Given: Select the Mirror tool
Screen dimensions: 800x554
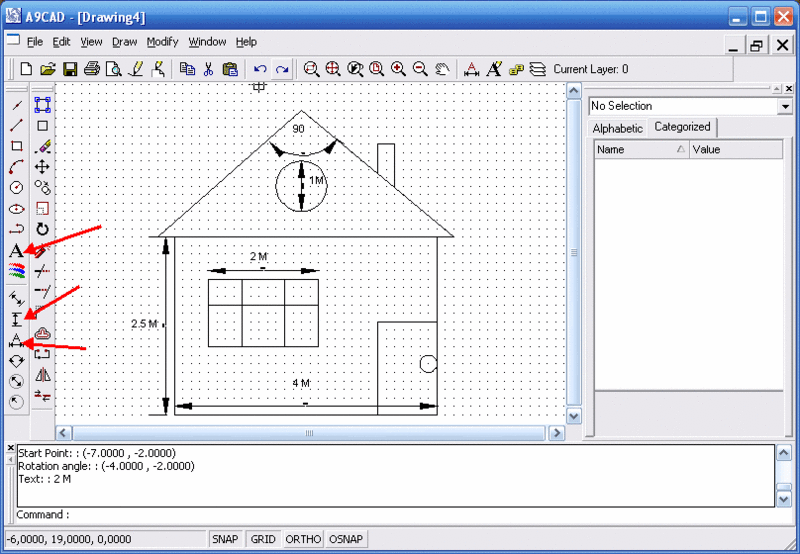Looking at the screenshot, I should click(x=42, y=375).
